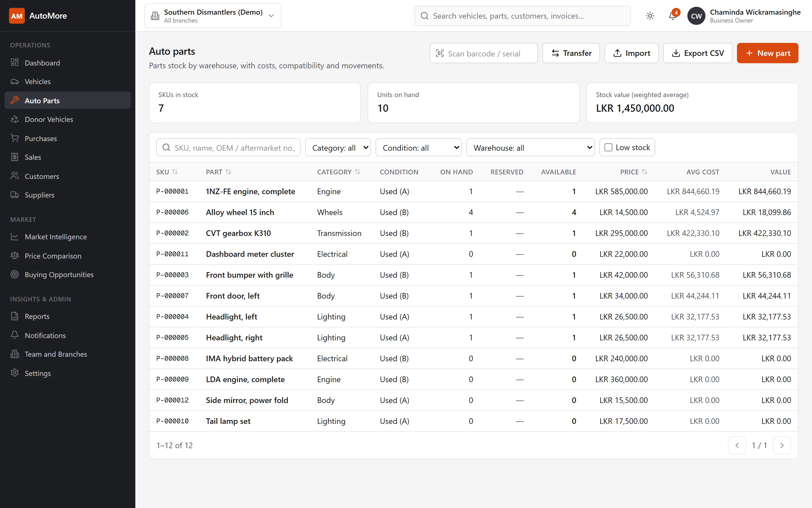Open the Southern Dismantlers branch selector
This screenshot has height=508, width=812.
(213, 16)
